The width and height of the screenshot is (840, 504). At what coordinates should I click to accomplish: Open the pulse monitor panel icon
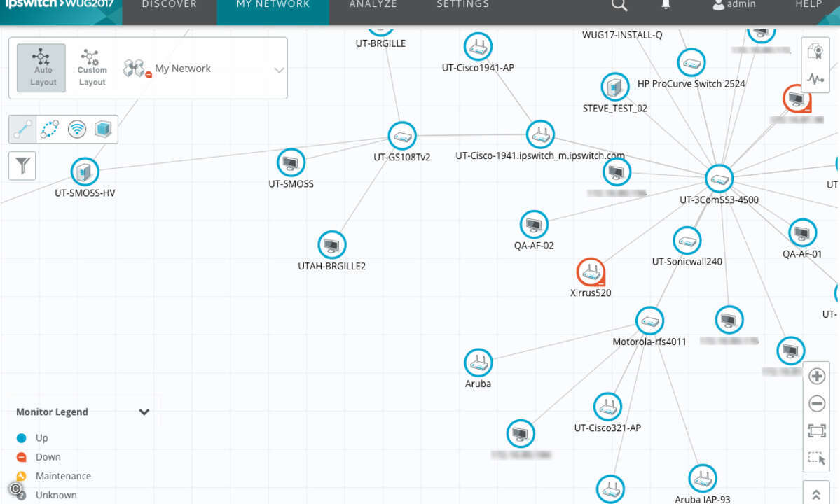[x=815, y=80]
